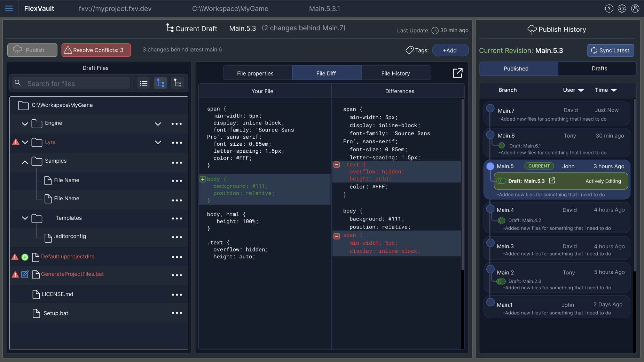Screen dimensions: 644x362
Task: Toggle the Draft: Main.5.3 switch
Action: pyautogui.click(x=502, y=181)
